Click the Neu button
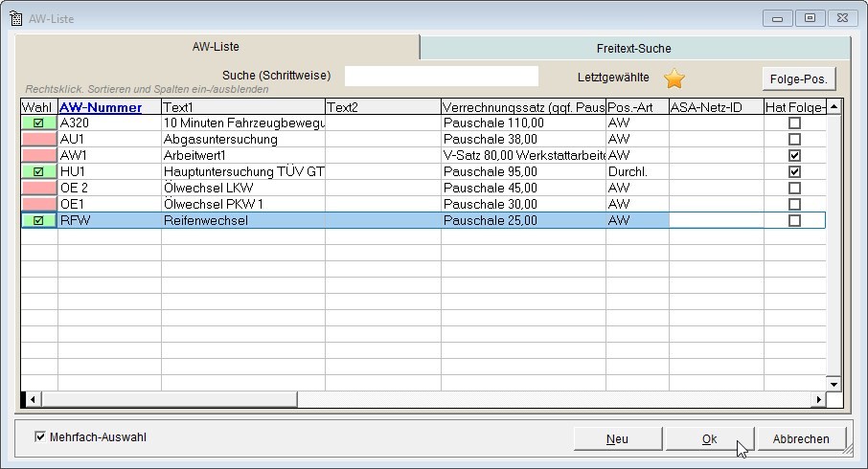The image size is (868, 469). pos(617,439)
